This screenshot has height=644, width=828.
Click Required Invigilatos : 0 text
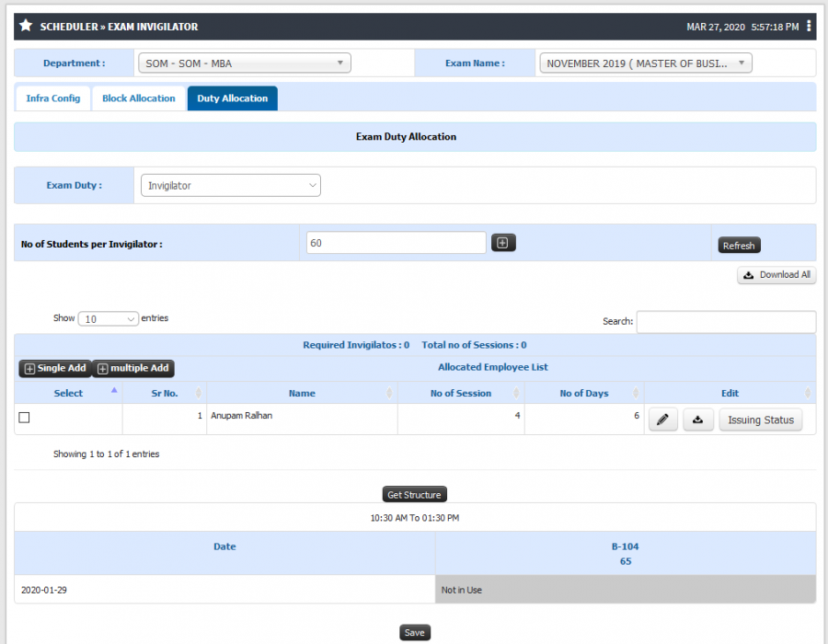coord(356,345)
